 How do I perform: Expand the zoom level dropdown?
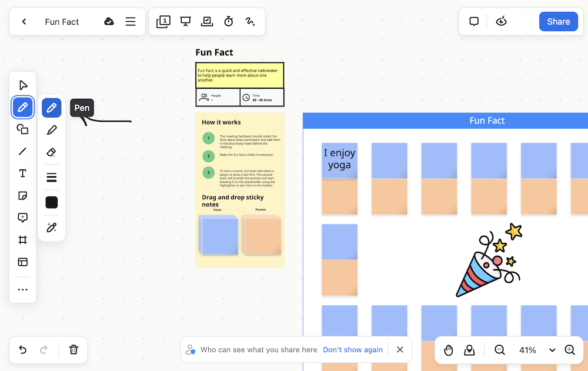[x=552, y=350]
